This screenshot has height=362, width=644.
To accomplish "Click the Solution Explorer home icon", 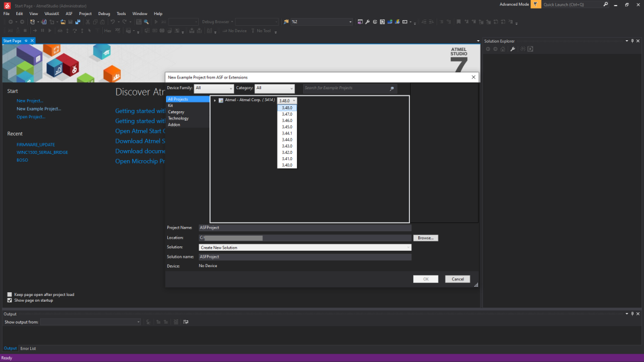I will tap(502, 49).
